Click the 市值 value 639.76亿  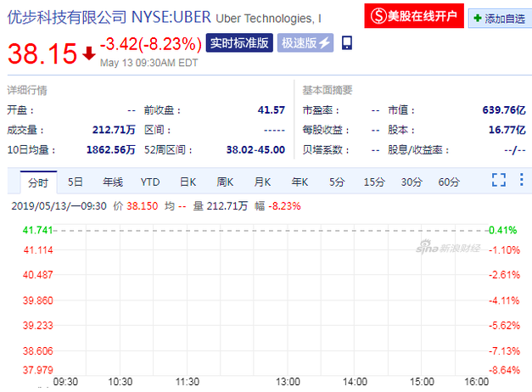[504, 110]
